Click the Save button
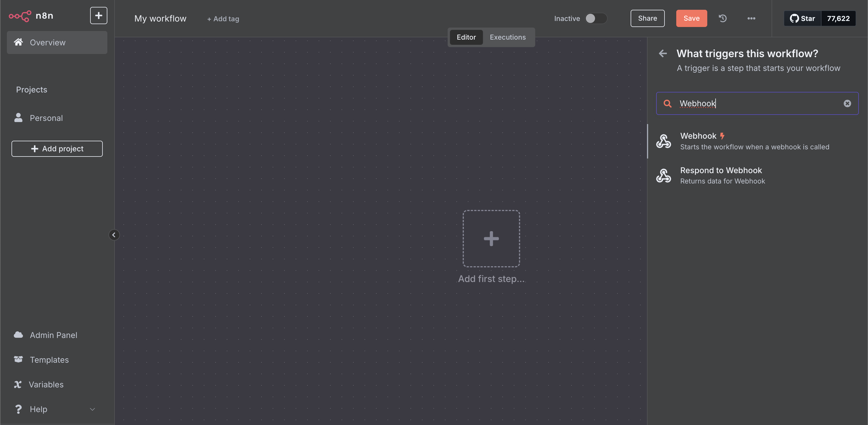 pyautogui.click(x=691, y=19)
